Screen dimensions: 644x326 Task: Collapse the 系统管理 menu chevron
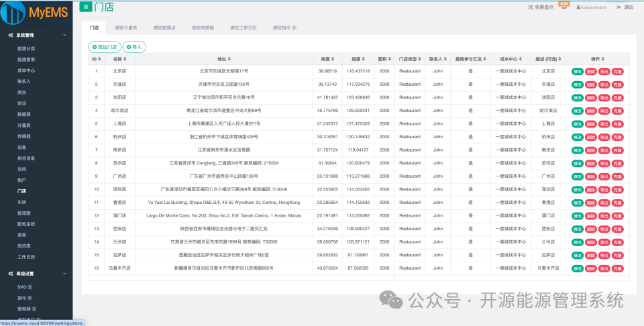click(x=64, y=36)
